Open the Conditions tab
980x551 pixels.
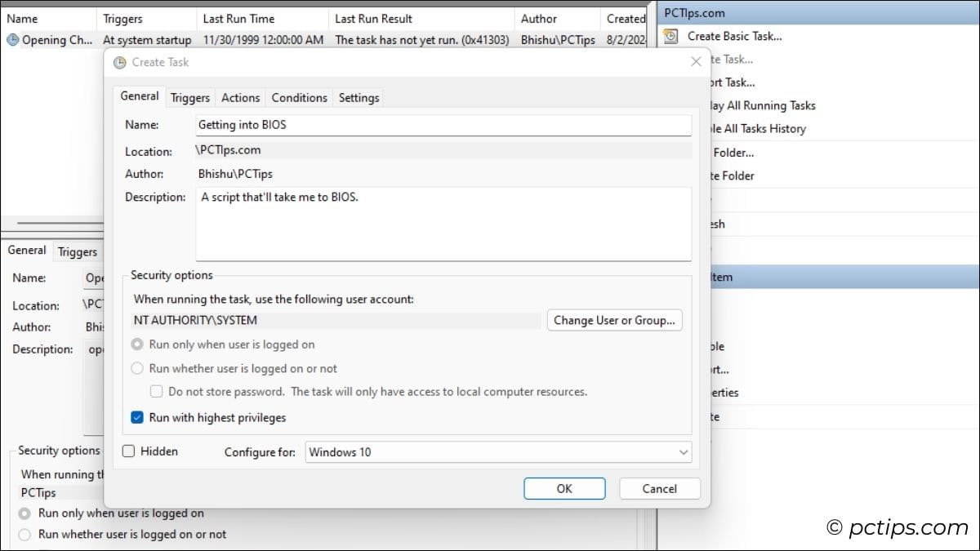point(299,97)
